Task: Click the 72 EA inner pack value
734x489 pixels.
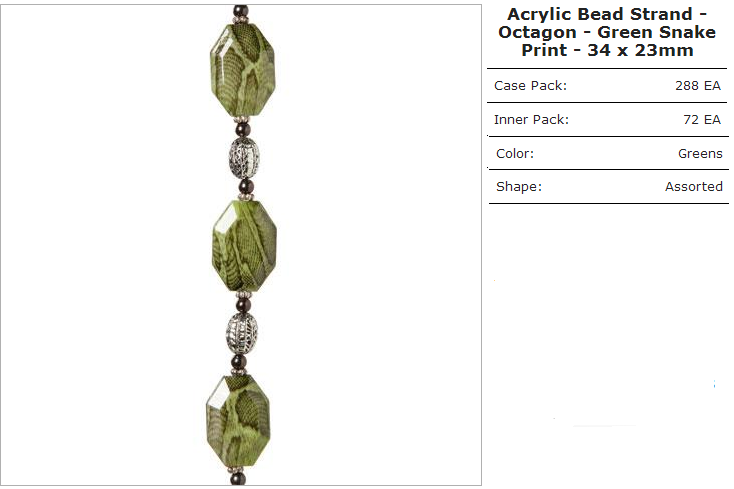Action: pyautogui.click(x=702, y=120)
